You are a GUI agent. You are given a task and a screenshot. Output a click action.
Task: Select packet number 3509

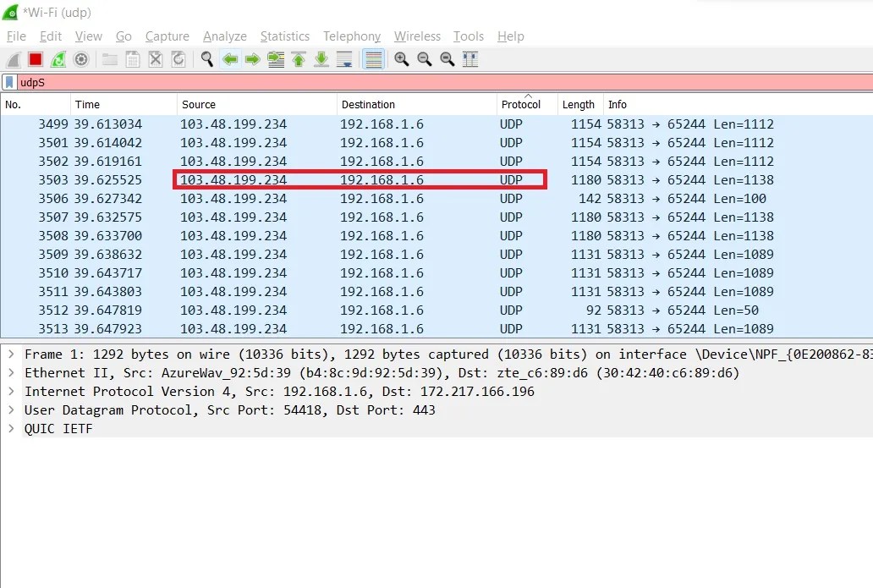point(436,255)
